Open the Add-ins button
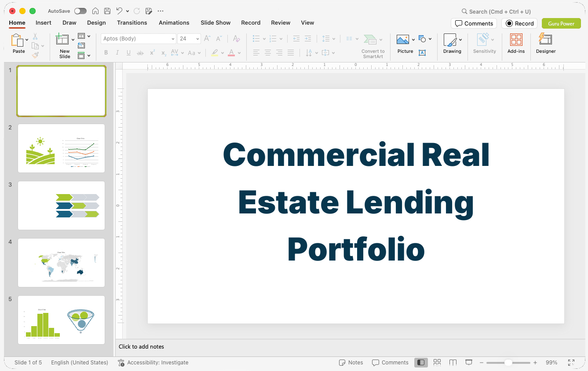This screenshot has height=371, width=588. [x=516, y=44]
